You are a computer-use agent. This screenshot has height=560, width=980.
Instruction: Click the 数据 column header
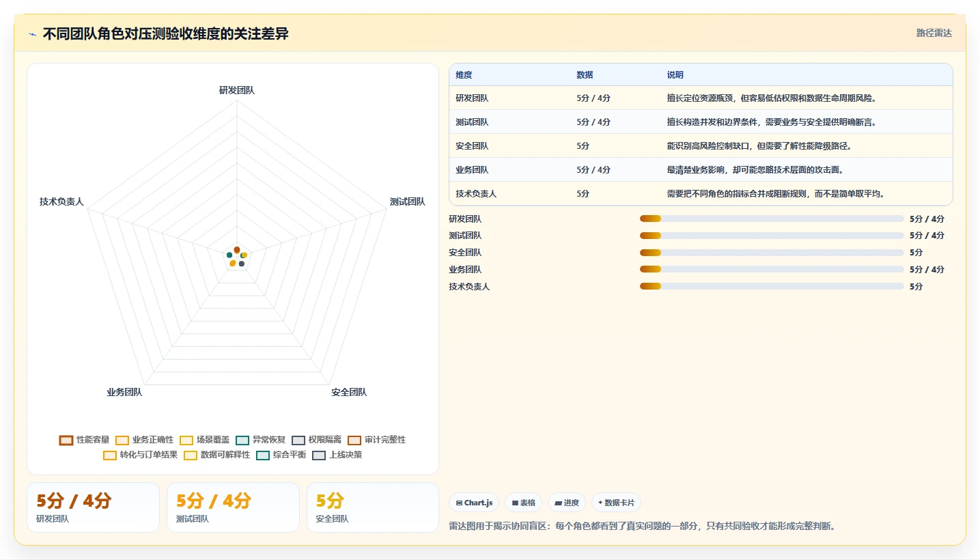[x=585, y=75]
